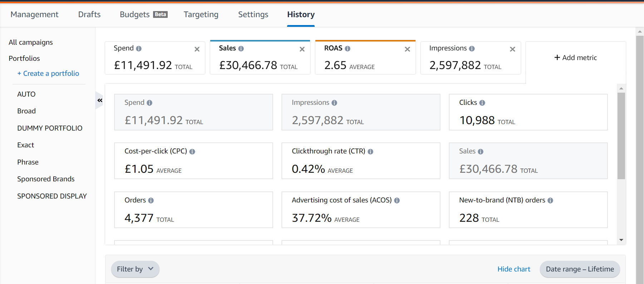Remove the Spend metric with its X icon
Screen dimensions: 644x284
click(197, 49)
